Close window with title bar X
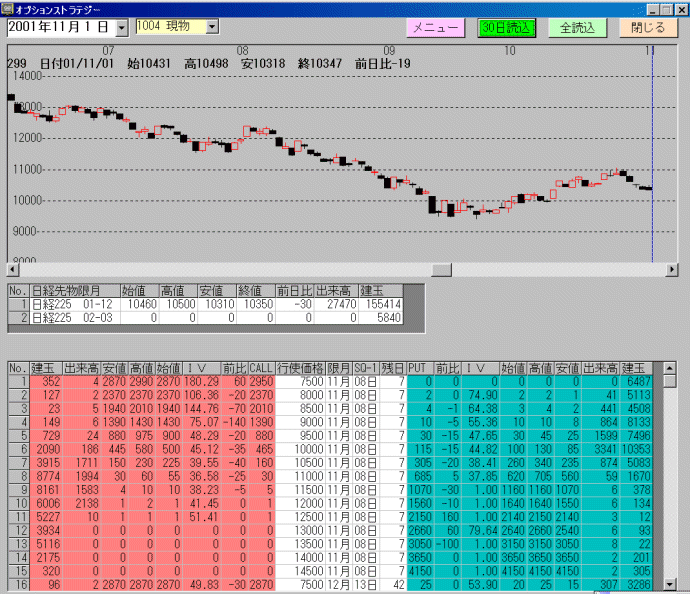The height and width of the screenshot is (594, 690). (x=680, y=9)
